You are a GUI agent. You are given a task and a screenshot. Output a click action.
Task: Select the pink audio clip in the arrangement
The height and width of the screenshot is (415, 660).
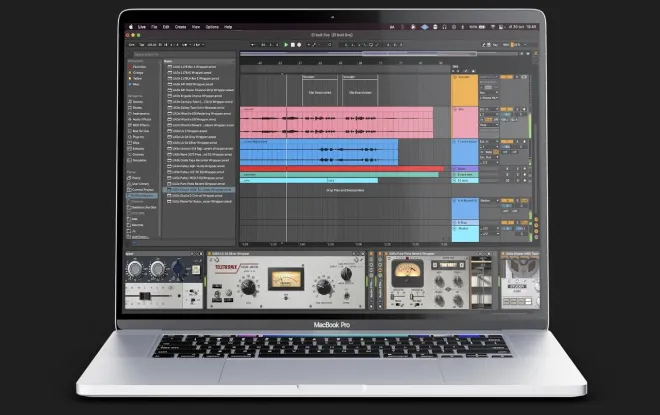tap(336, 122)
